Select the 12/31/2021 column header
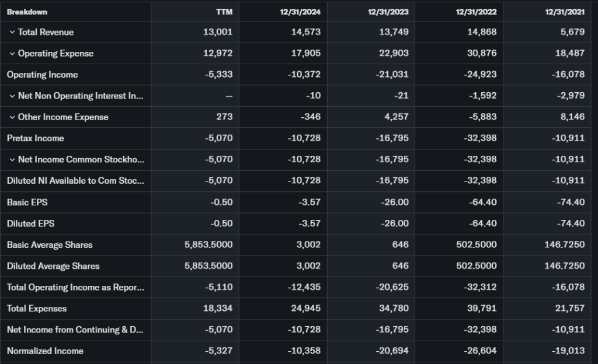 pos(565,12)
